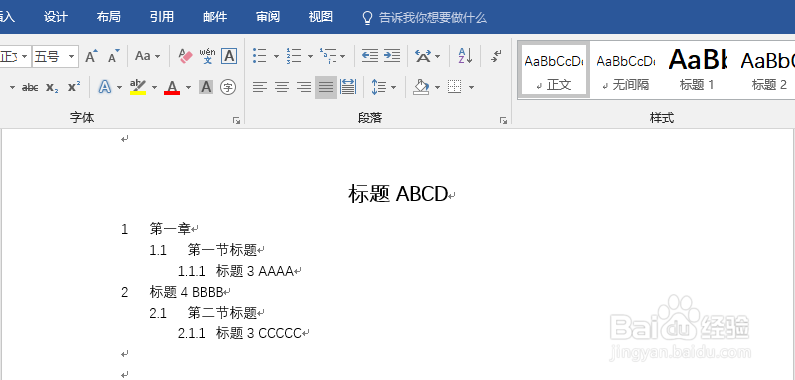Apply red font color

[x=172, y=87]
